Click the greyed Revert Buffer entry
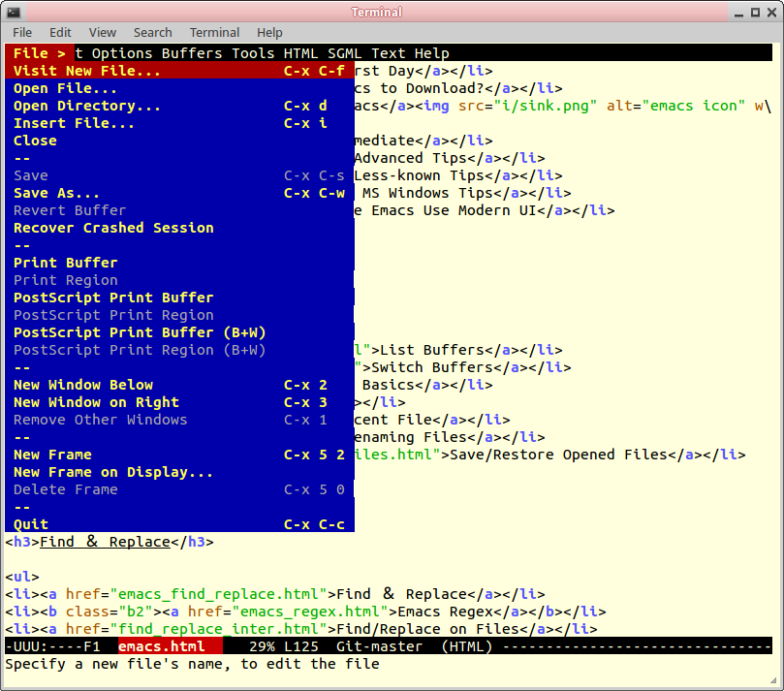 pos(179,210)
